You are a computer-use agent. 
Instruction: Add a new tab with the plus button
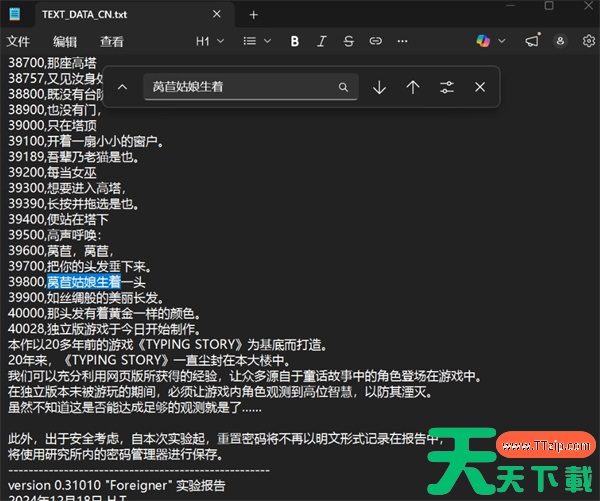pyautogui.click(x=253, y=14)
